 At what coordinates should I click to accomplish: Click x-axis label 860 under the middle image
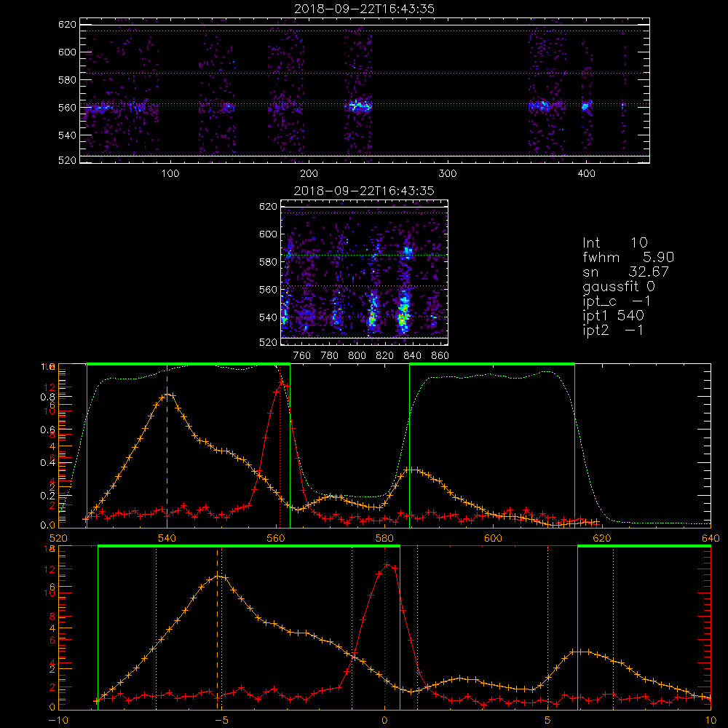point(440,356)
